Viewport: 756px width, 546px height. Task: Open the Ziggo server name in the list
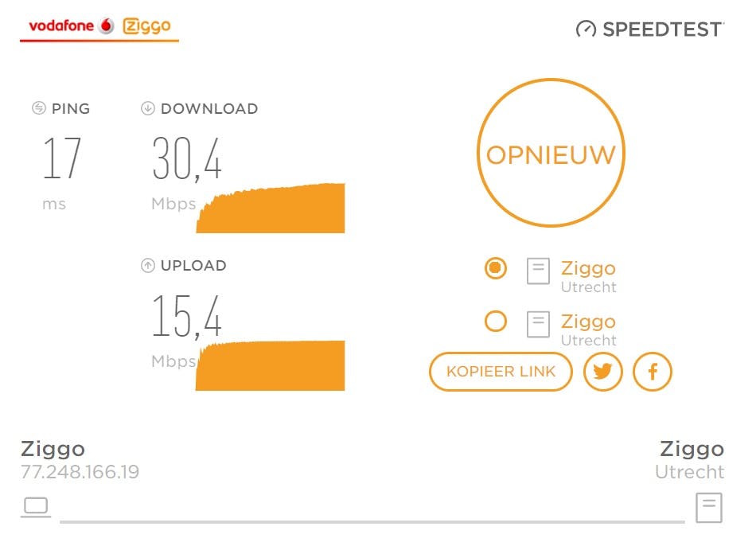point(588,268)
